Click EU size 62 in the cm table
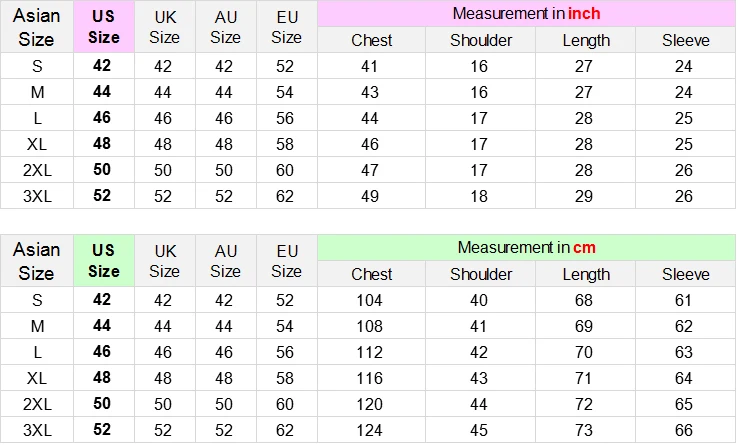Screen dimensions: 738x445 pyautogui.click(x=285, y=430)
